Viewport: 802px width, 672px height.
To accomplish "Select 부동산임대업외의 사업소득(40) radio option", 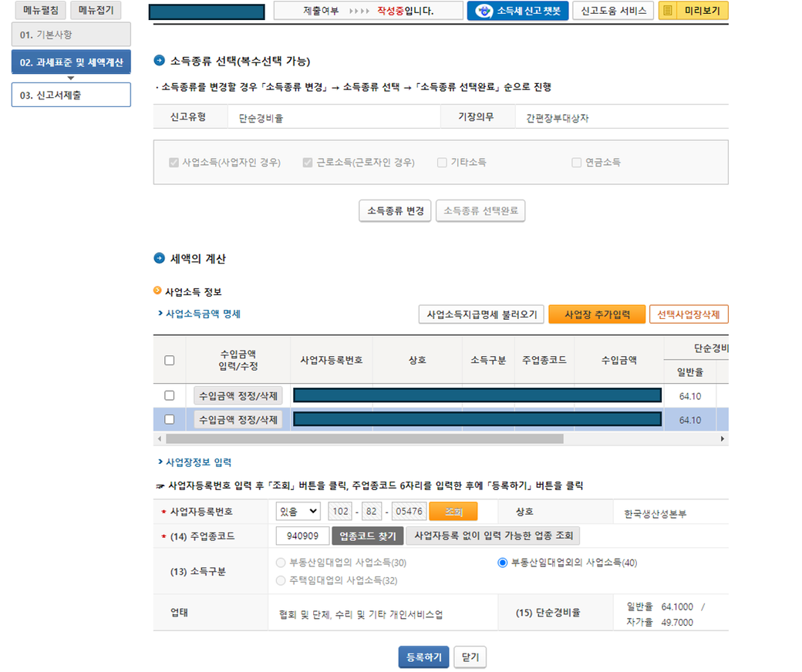I will [x=503, y=563].
